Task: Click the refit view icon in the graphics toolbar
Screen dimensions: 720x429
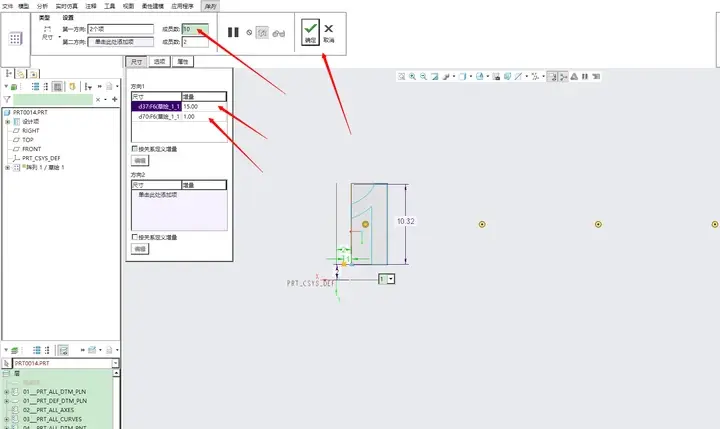Action: pos(401,76)
